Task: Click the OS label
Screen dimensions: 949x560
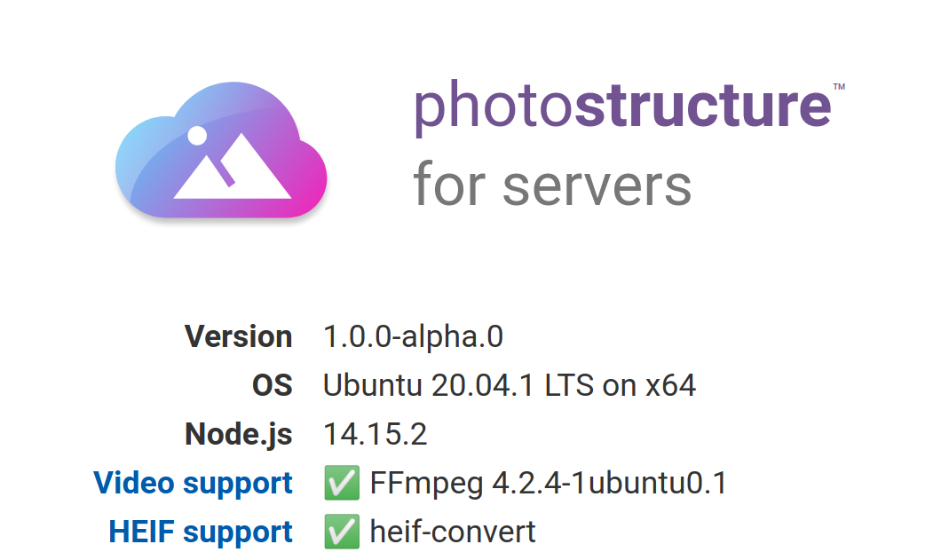Action: tap(273, 385)
